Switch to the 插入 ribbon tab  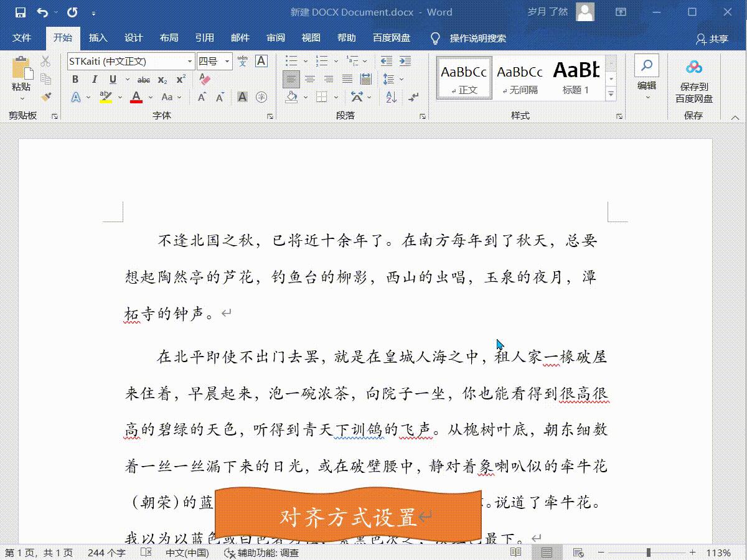pyautogui.click(x=98, y=37)
